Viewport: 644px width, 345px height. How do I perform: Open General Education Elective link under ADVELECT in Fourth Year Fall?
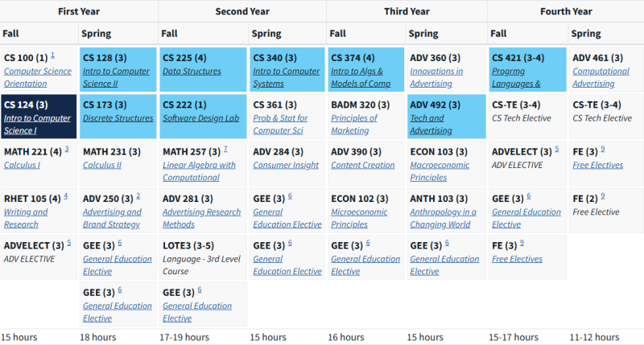click(526, 218)
